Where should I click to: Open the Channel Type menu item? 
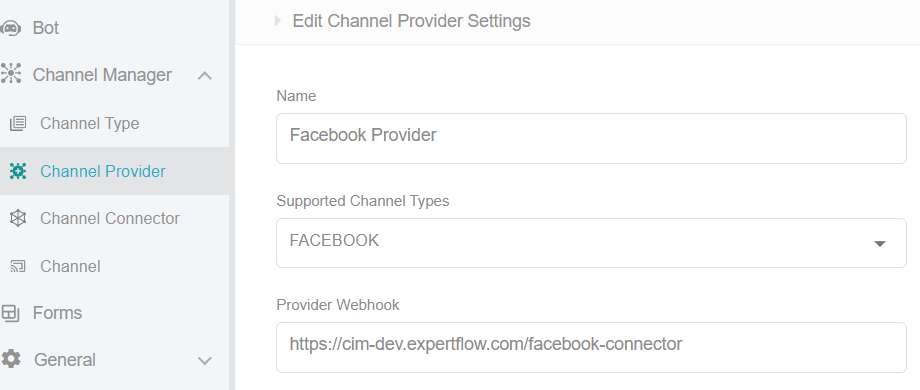coord(89,124)
